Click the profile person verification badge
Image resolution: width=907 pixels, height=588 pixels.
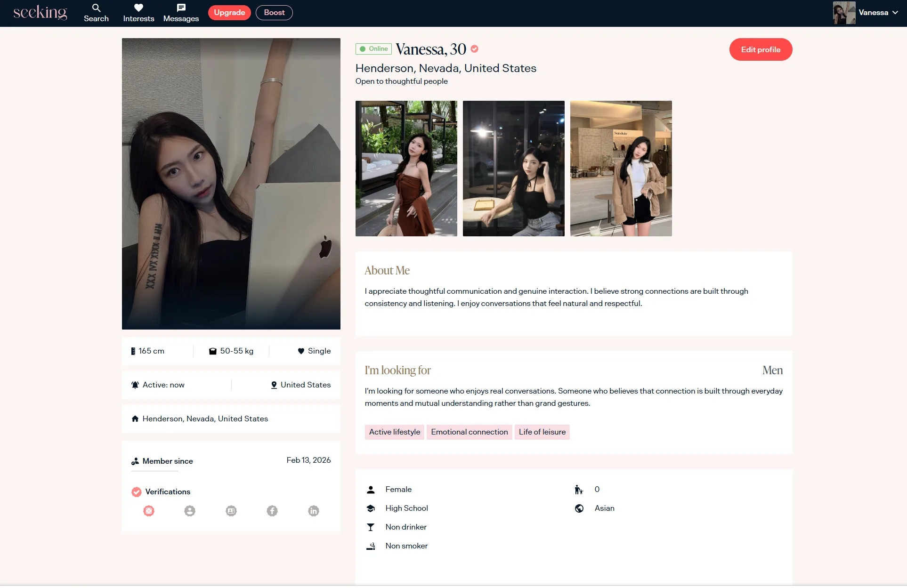[190, 511]
